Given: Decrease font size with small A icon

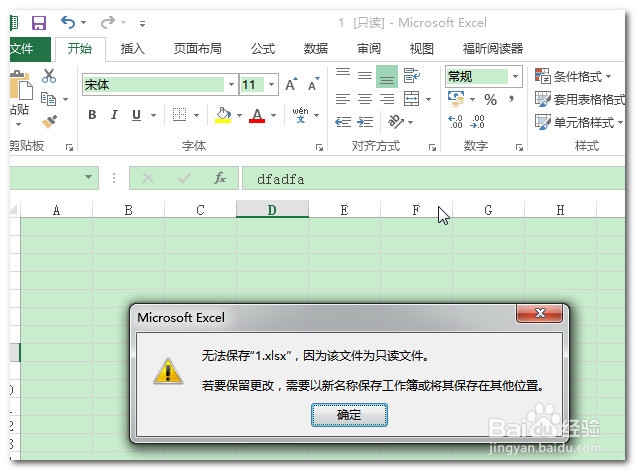Looking at the screenshot, I should click(314, 84).
